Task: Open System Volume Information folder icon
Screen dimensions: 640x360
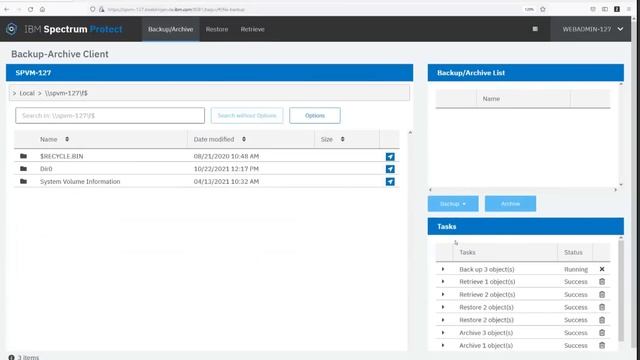Action: coord(23,181)
